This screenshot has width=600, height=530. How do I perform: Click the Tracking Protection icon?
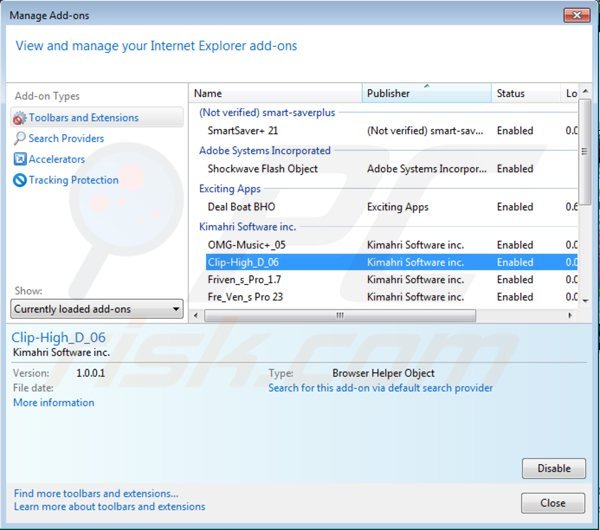[19, 181]
